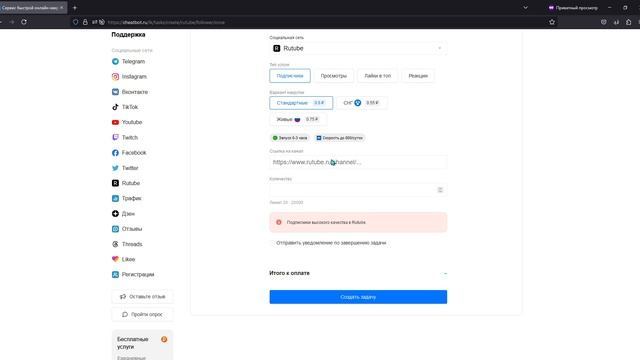Viewport: 640px width, 360px height.
Task: Click the orange Бесплатные услуги badge icon
Action: [x=164, y=339]
